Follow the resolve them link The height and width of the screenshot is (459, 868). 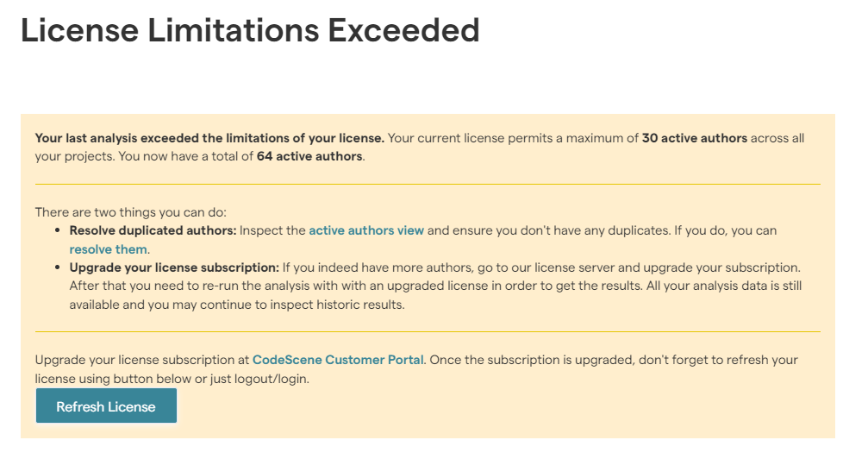tap(108, 249)
